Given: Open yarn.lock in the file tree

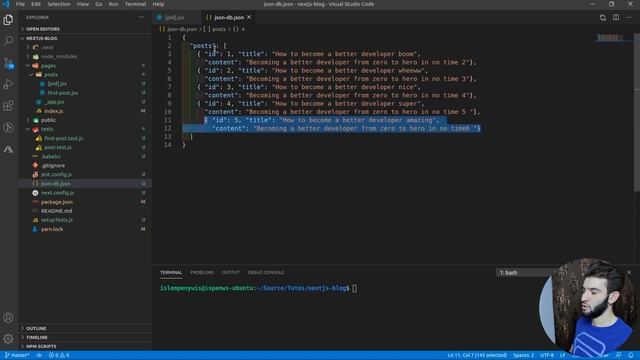Looking at the screenshot, I should pyautogui.click(x=52, y=229).
